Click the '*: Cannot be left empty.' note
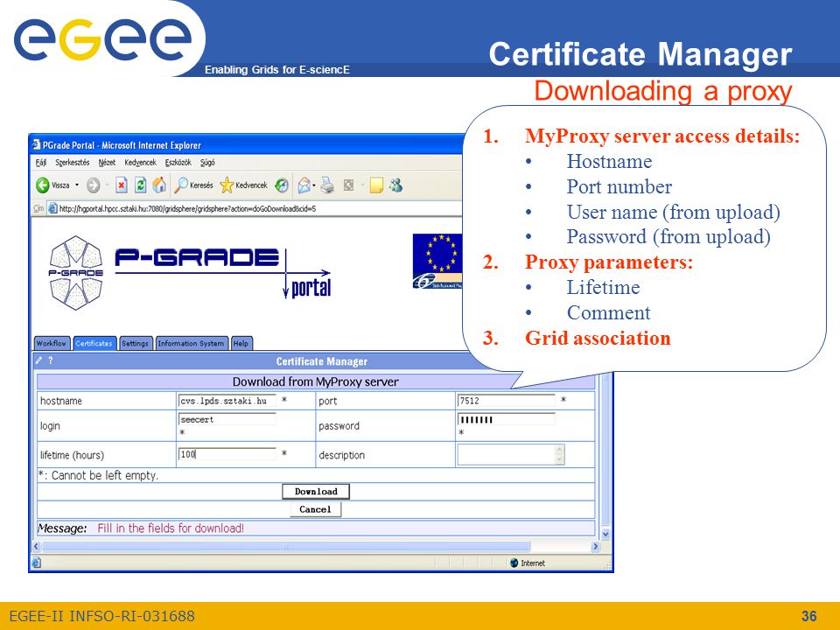This screenshot has height=630, width=840. click(98, 475)
